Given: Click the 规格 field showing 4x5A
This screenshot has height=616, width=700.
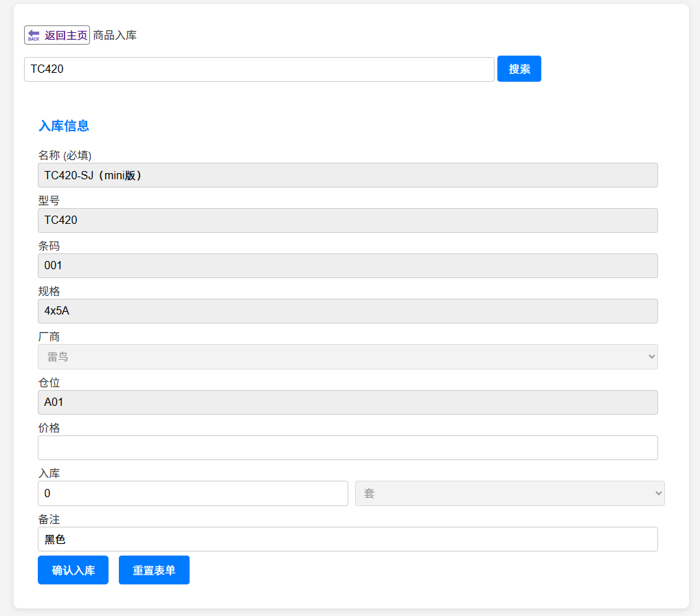Looking at the screenshot, I should 348,311.
